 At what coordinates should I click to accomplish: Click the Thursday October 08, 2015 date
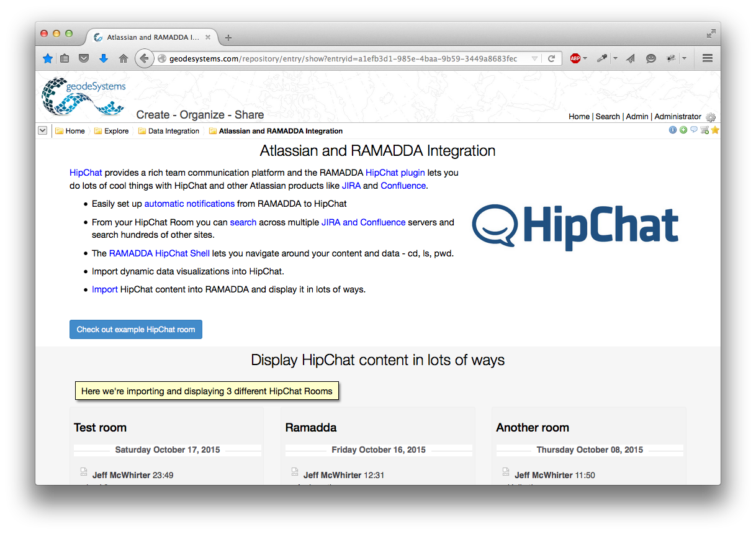click(x=590, y=450)
